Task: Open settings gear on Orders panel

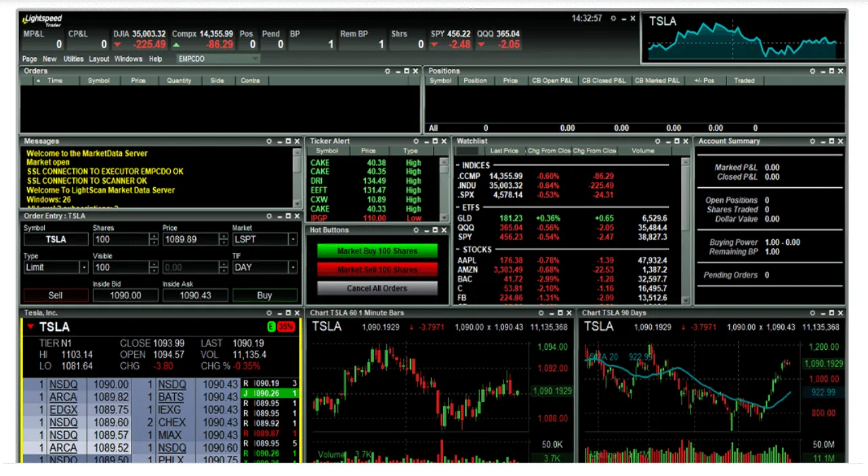Action: tap(388, 71)
